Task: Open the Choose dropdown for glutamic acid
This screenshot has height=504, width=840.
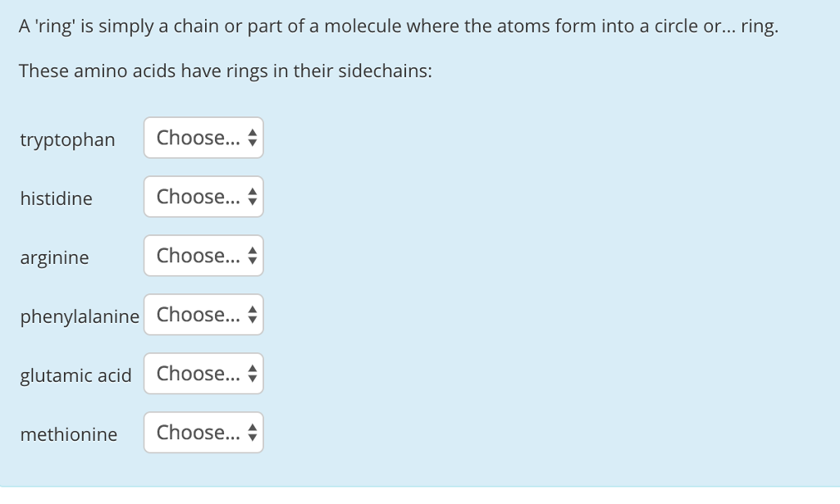Action: pos(203,374)
